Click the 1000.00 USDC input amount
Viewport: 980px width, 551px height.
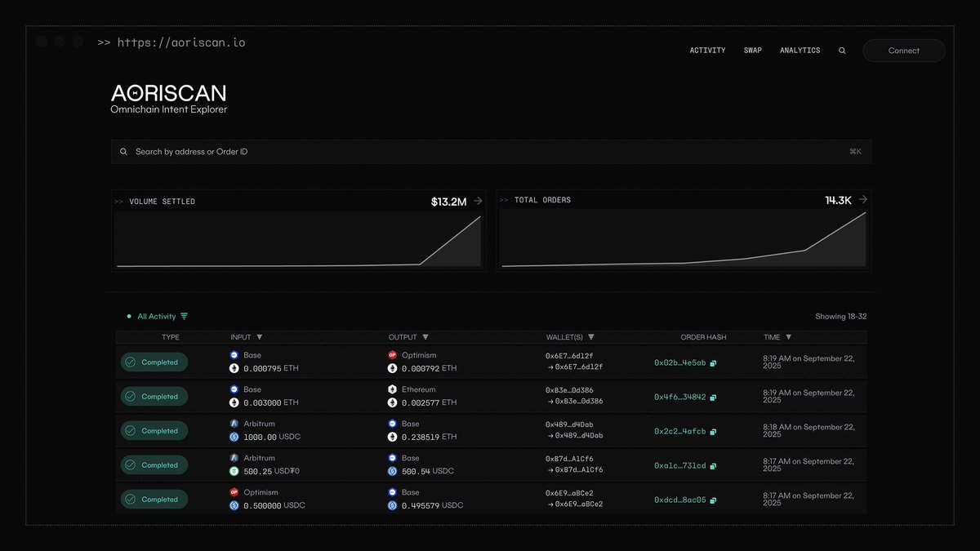click(x=272, y=437)
